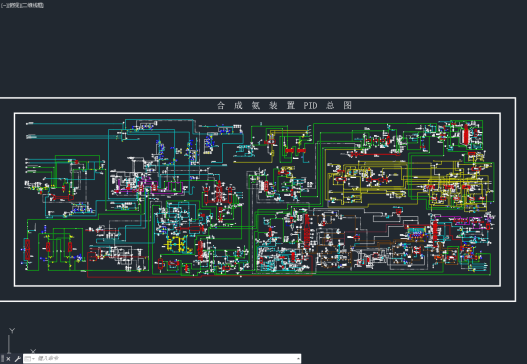Click the UCS icon X axis

[33, 352]
